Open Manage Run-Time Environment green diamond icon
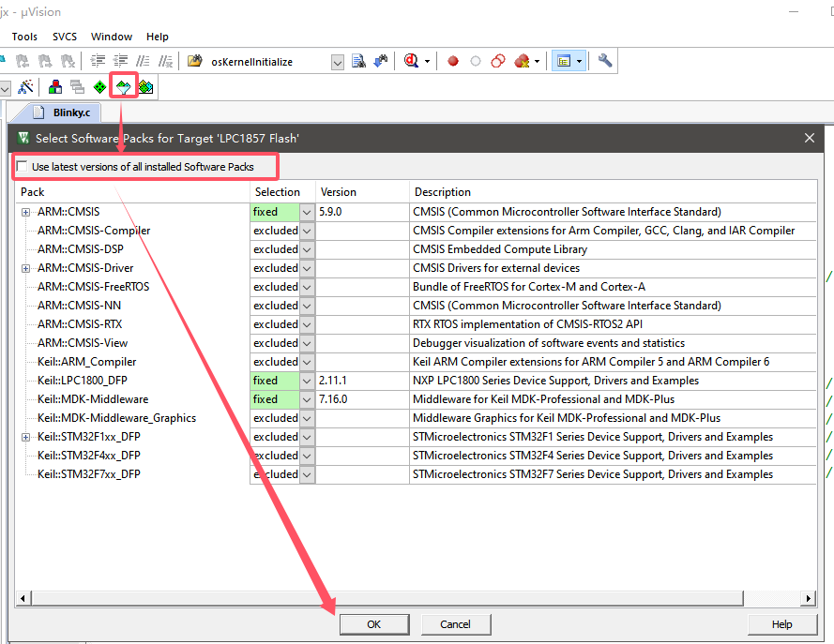Image resolution: width=834 pixels, height=644 pixels. 100,87
